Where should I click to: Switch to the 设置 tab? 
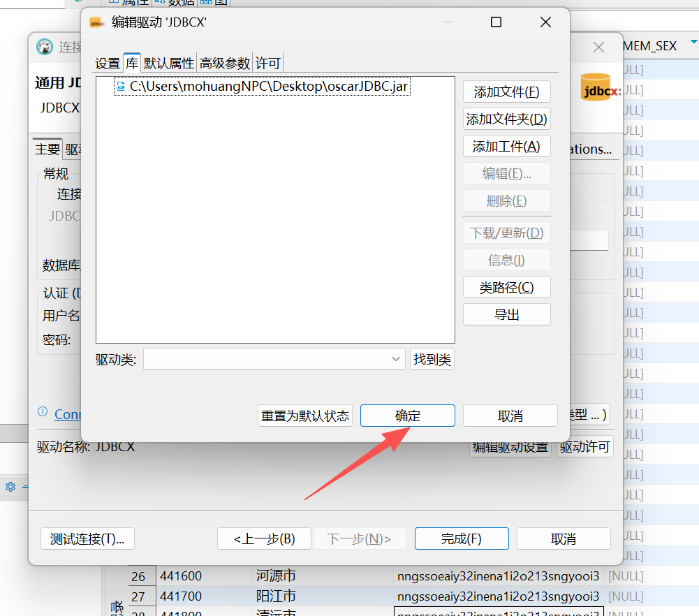108,64
